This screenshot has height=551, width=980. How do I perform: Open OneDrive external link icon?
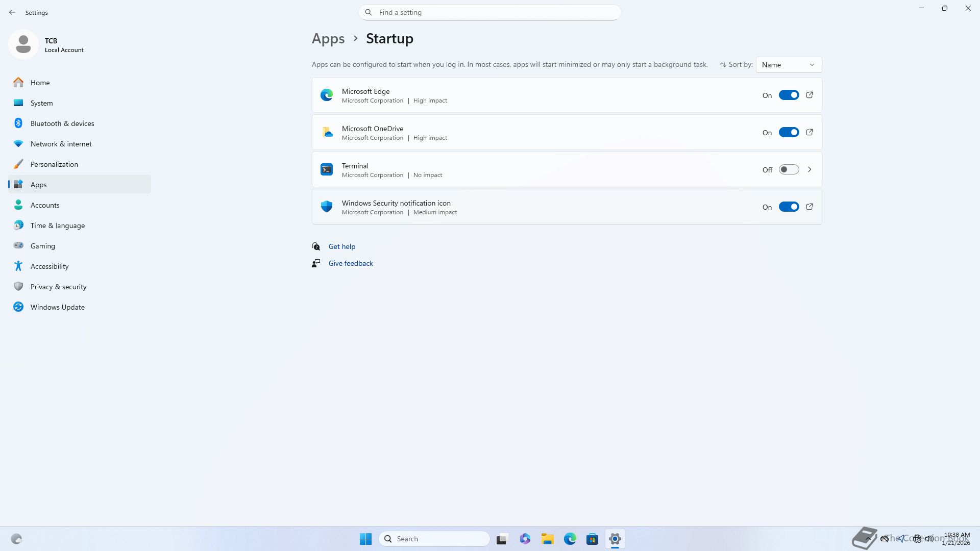click(810, 132)
